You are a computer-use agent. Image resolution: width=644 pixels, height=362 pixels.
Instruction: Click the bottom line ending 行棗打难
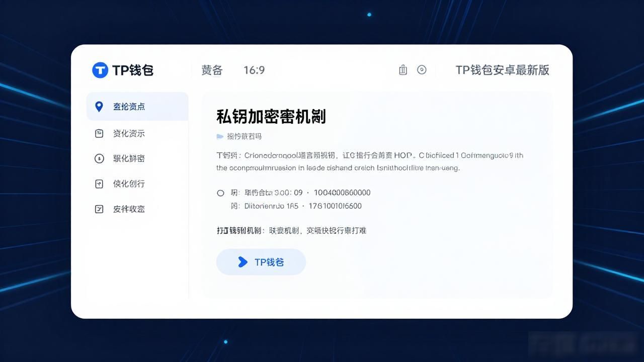[291, 231]
